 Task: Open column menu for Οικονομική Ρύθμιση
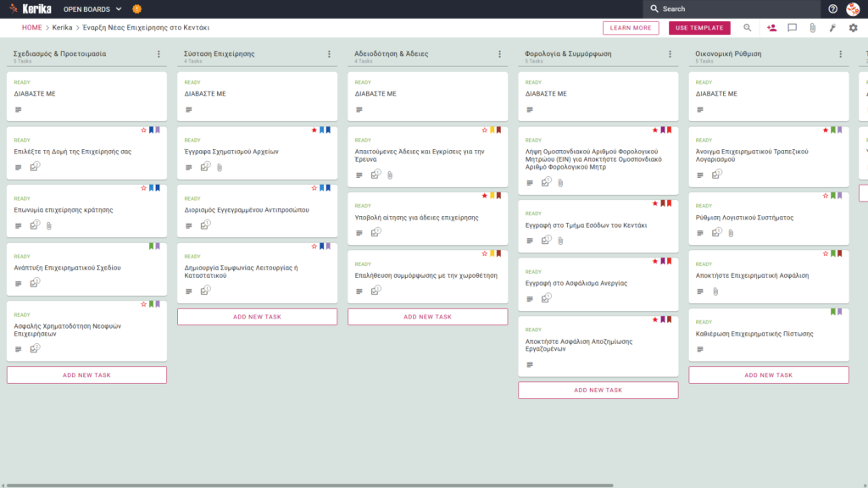coord(841,54)
